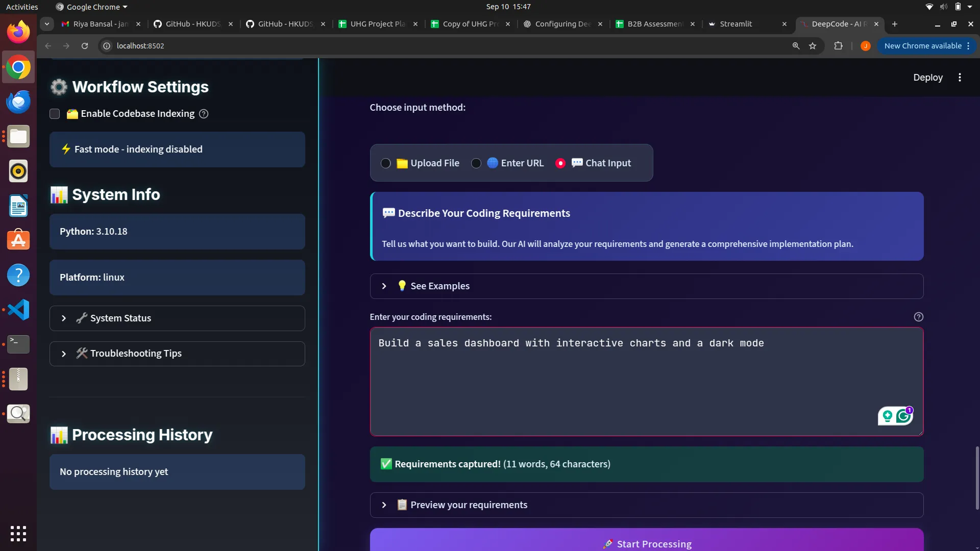Click the bookmark star in the address bar
This screenshot has width=980, height=551.
[813, 46]
